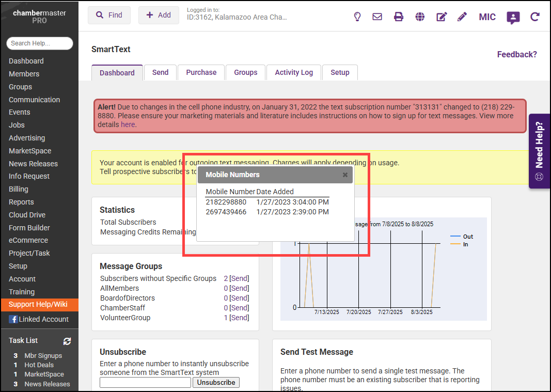The height and width of the screenshot is (392, 551).
Task: Click the Find button
Action: [109, 15]
